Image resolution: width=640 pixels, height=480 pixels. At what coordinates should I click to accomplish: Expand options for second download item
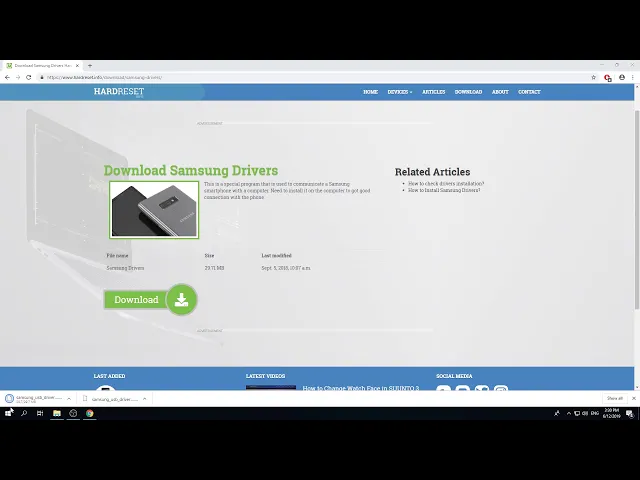pyautogui.click(x=144, y=399)
